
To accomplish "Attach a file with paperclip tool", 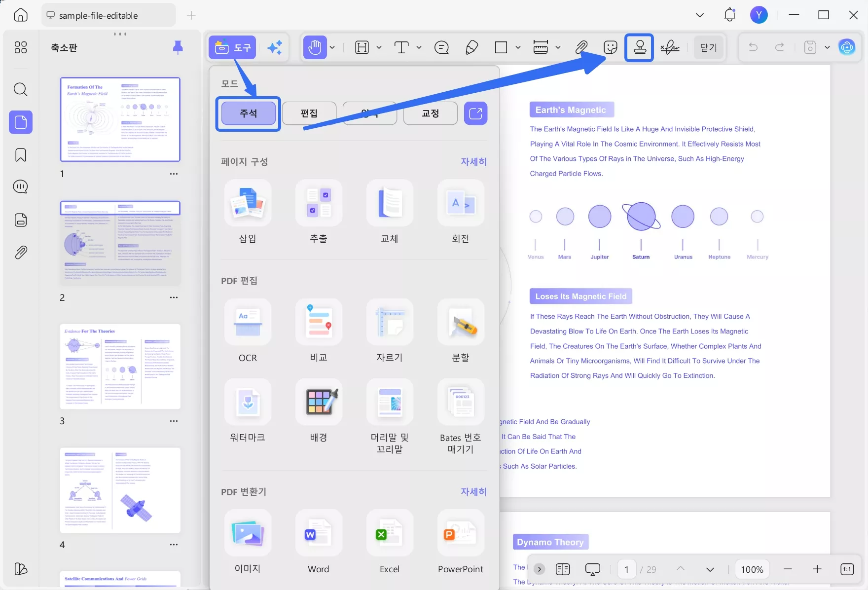I will pos(581,47).
